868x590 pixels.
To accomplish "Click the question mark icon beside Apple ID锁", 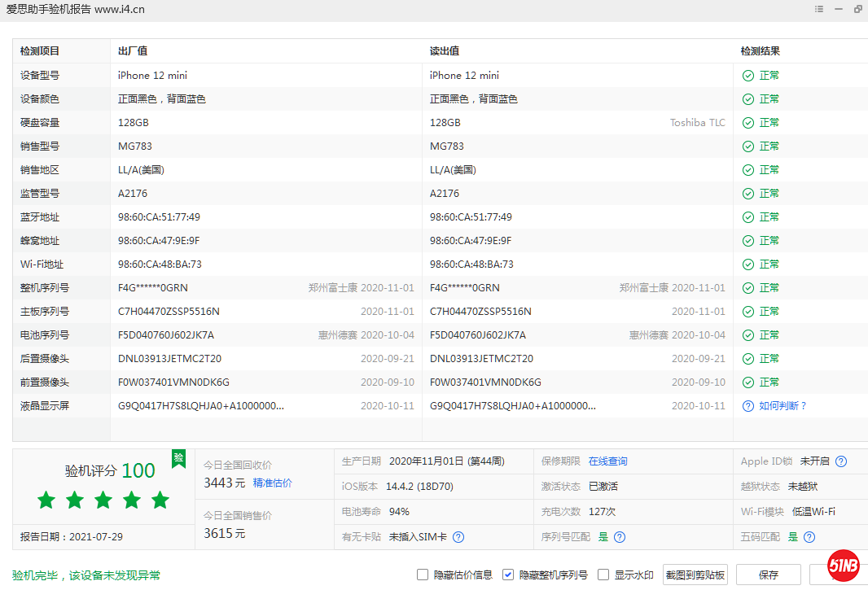I will pos(841,461).
